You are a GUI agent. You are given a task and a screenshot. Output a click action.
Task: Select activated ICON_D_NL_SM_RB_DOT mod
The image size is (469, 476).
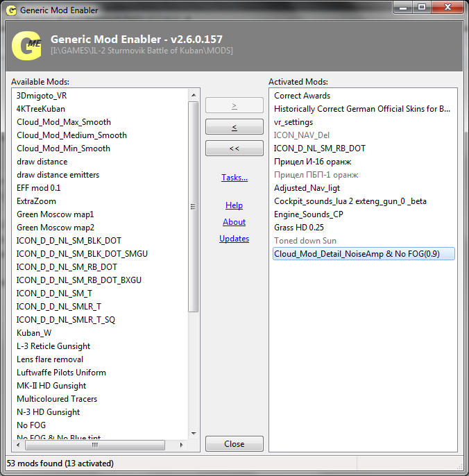(320, 148)
